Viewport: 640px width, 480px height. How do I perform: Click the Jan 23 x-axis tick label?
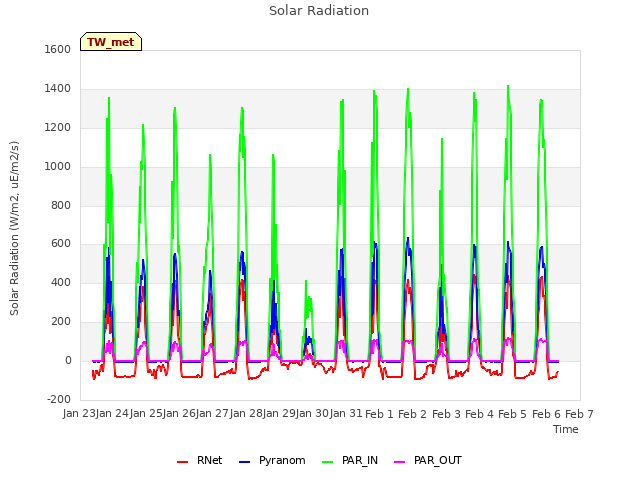click(78, 413)
